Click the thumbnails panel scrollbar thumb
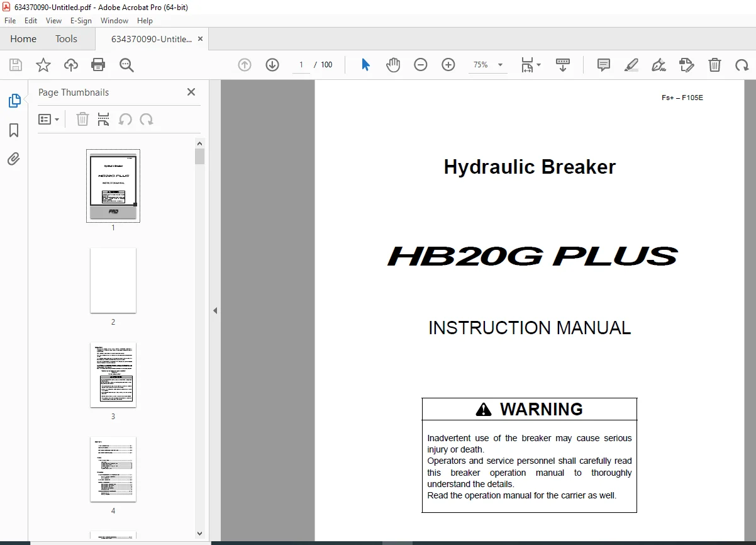 pos(199,157)
